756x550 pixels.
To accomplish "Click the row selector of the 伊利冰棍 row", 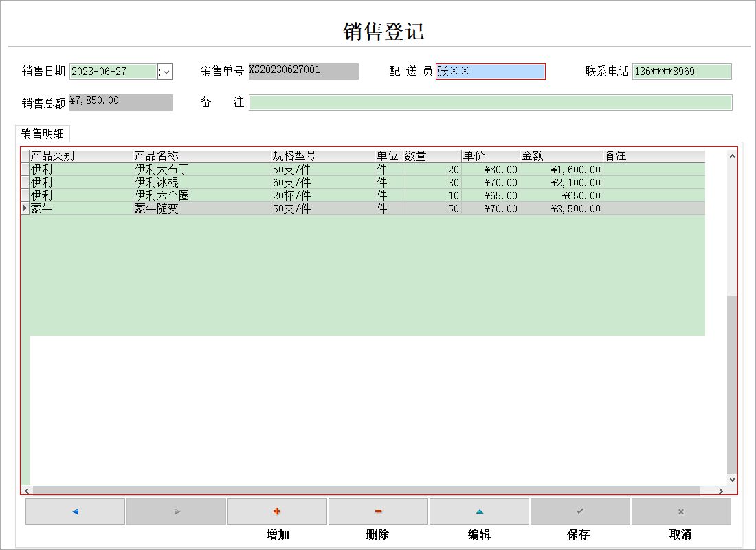I will [x=25, y=182].
